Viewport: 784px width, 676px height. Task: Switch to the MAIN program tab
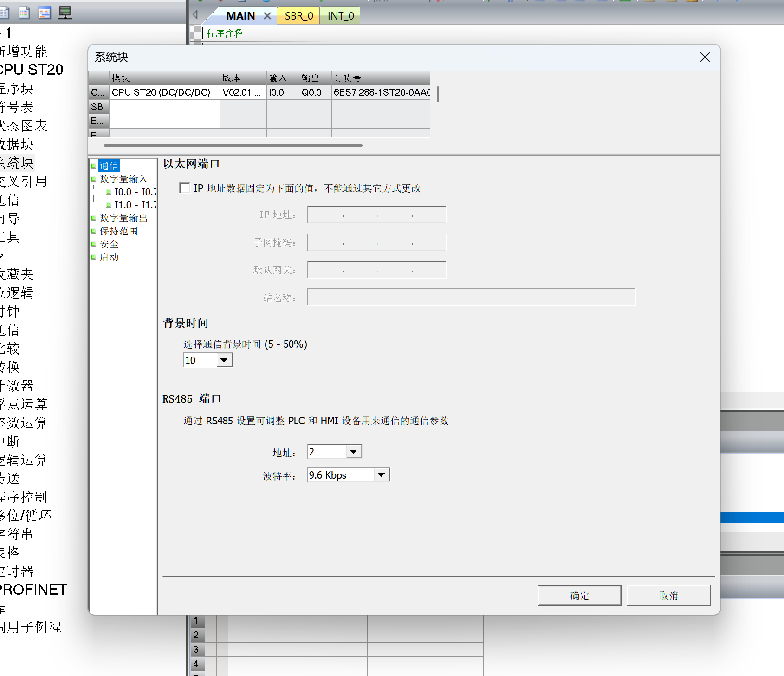click(240, 16)
